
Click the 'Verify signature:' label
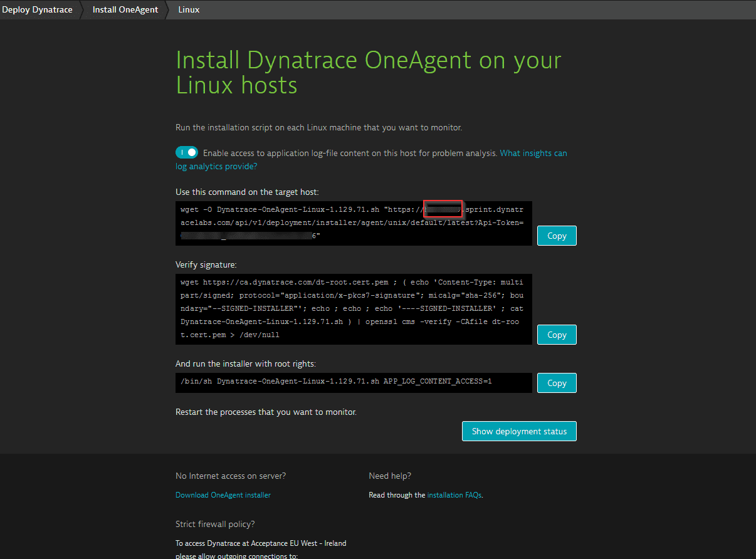[206, 265]
